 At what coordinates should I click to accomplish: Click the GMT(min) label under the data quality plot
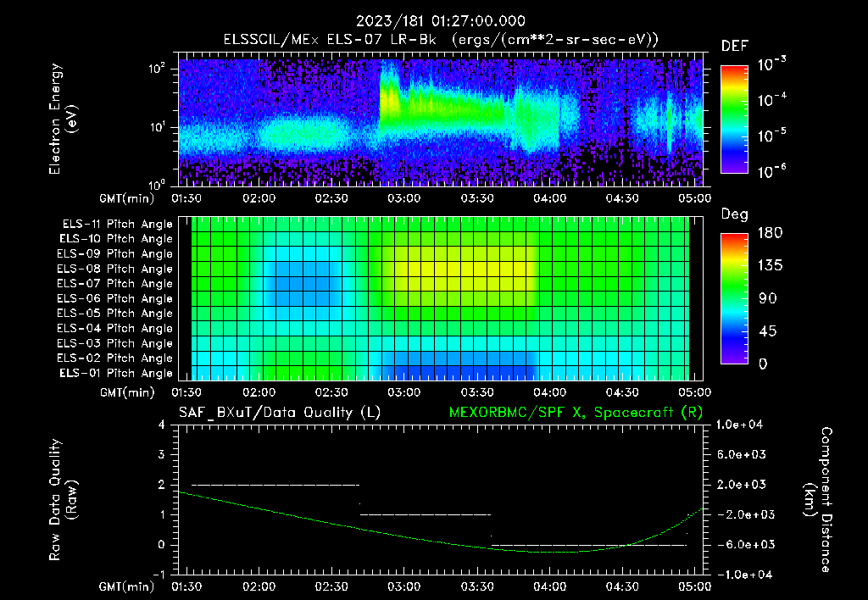click(x=127, y=586)
